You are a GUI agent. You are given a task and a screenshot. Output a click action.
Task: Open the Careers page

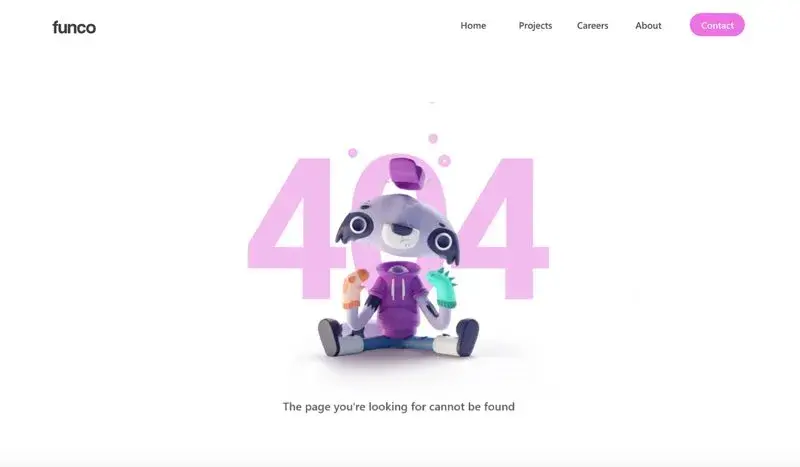[x=592, y=26]
